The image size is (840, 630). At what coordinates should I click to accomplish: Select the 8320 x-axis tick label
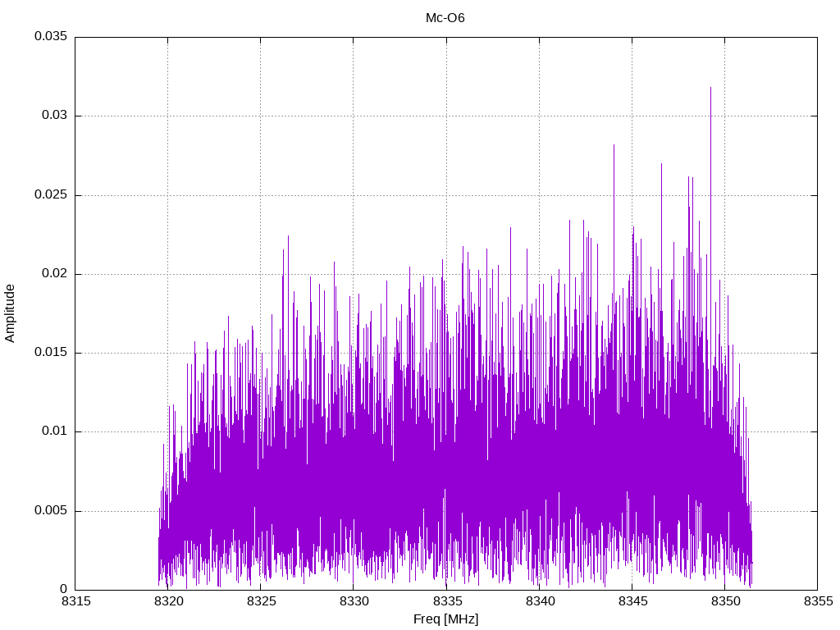point(167,603)
